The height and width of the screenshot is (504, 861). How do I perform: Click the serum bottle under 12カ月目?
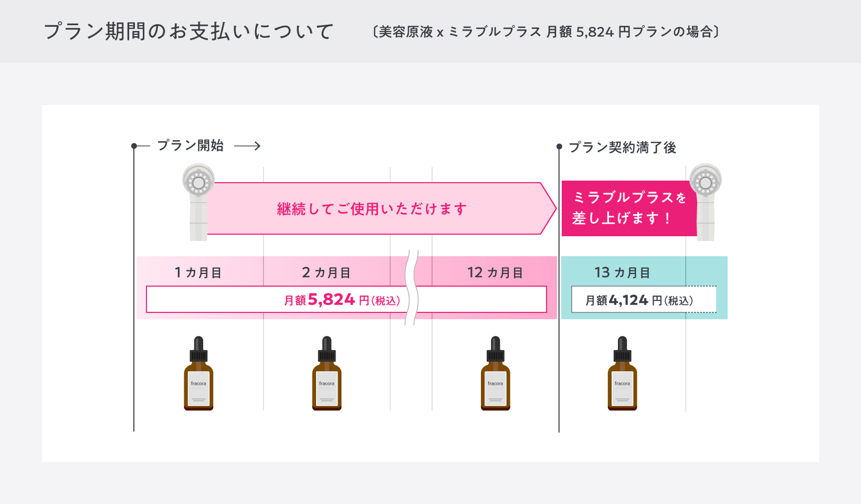click(495, 373)
